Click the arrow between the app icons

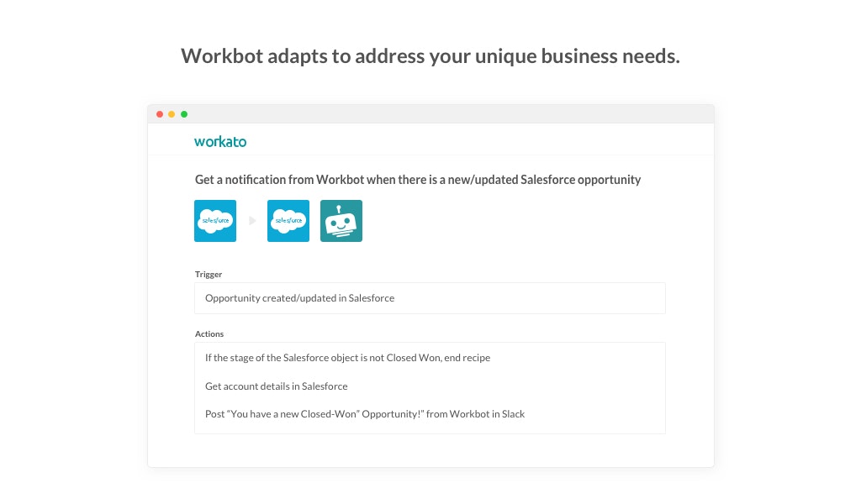(251, 221)
